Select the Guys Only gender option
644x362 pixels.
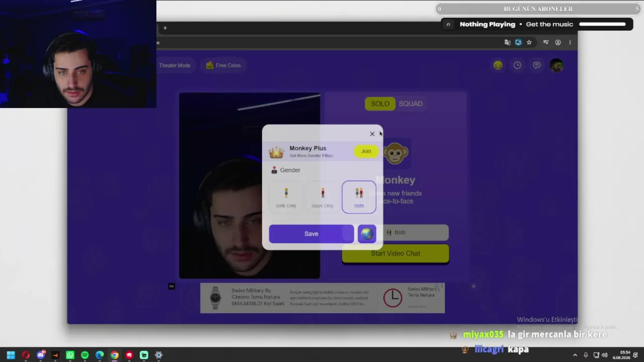(x=323, y=197)
